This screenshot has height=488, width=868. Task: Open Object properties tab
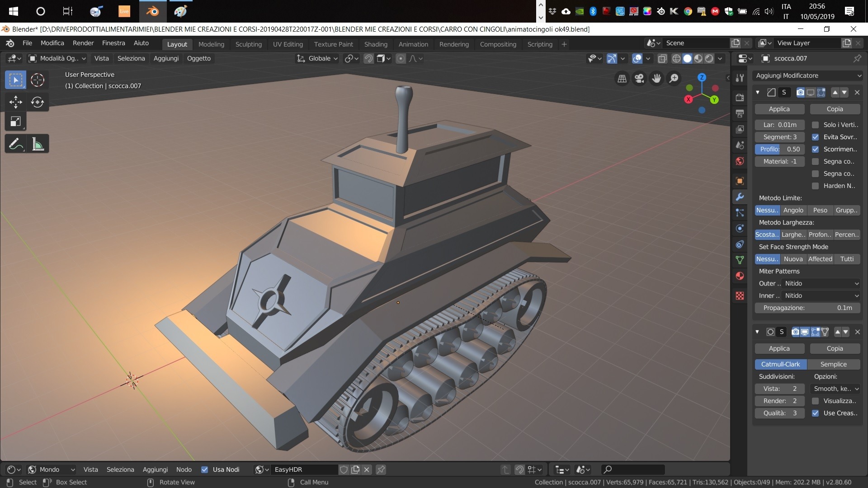740,181
